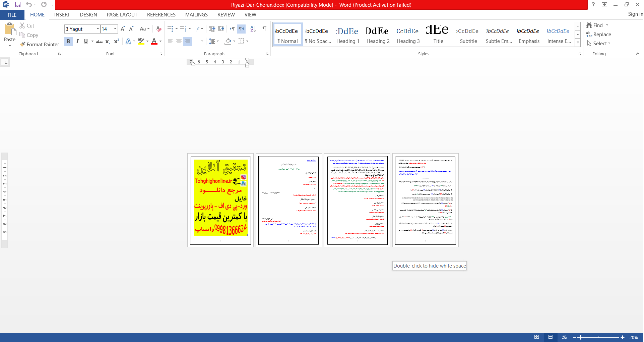Zoom out with the minus button
The width and height of the screenshot is (644, 342).
574,337
